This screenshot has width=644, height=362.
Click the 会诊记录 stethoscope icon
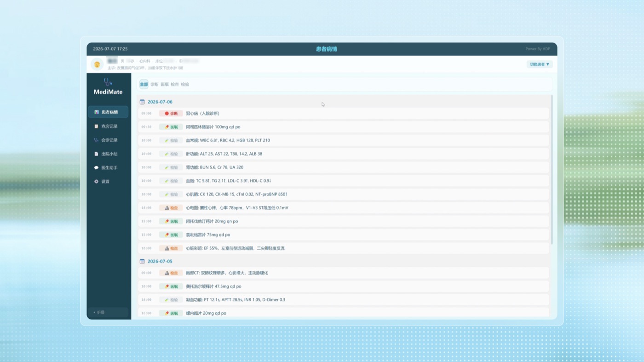97,140
